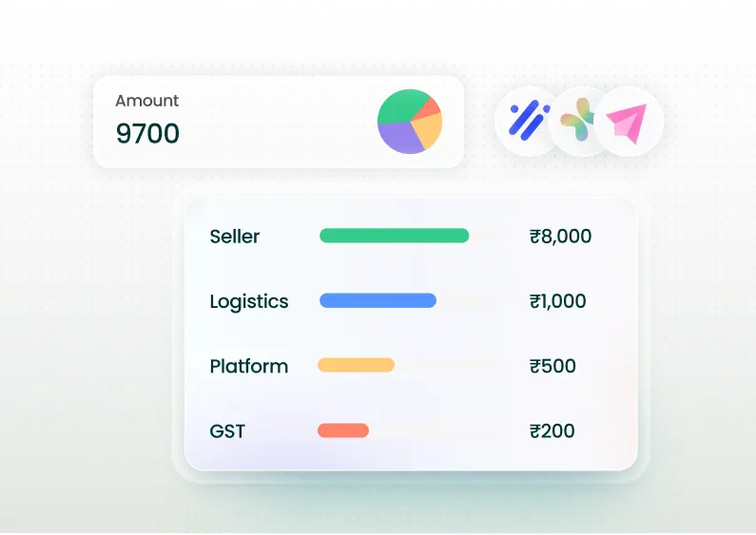Click the red GST progress bar

click(x=343, y=430)
